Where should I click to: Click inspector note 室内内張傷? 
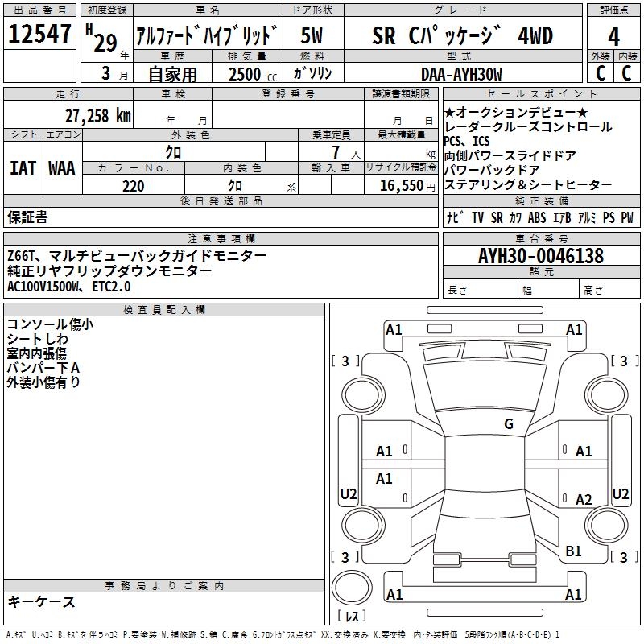click(x=36, y=353)
